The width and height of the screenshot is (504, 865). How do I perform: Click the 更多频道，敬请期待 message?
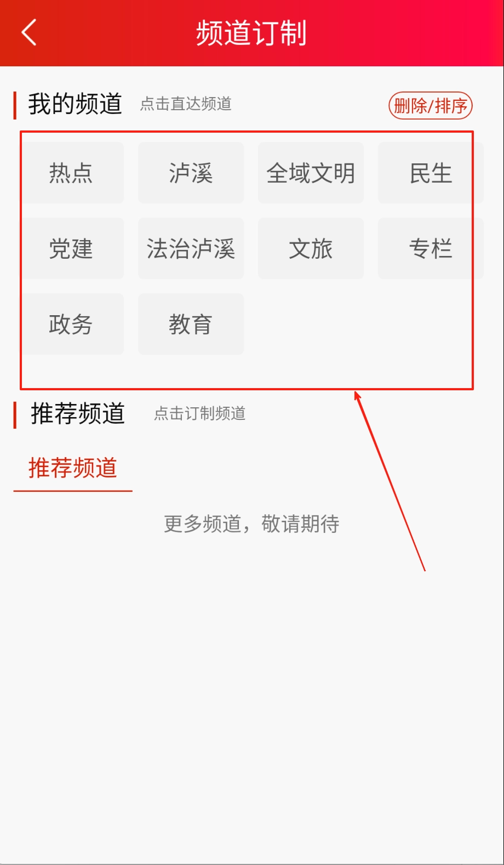pyautogui.click(x=251, y=524)
